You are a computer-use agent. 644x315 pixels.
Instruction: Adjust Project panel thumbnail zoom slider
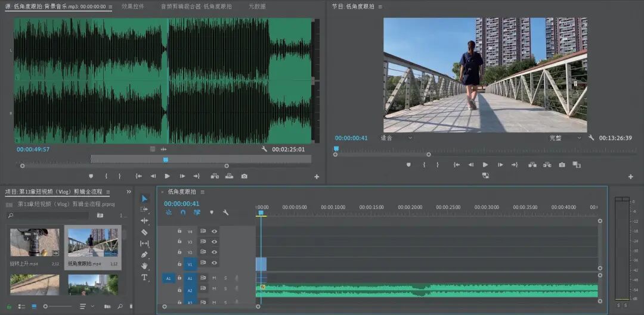[x=57, y=307]
